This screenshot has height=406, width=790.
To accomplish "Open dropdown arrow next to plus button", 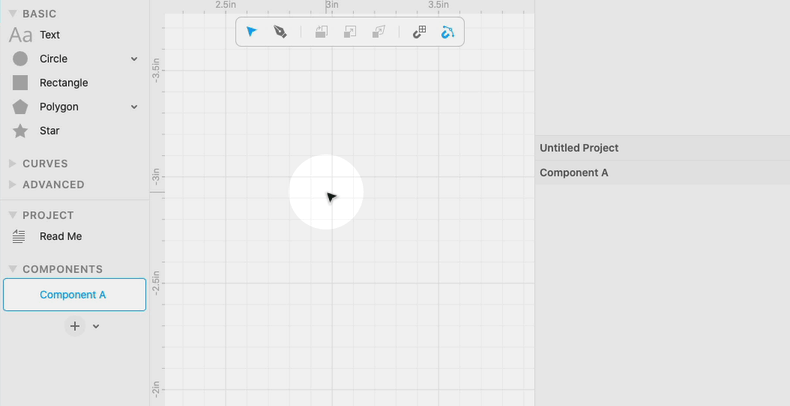I will tap(96, 326).
